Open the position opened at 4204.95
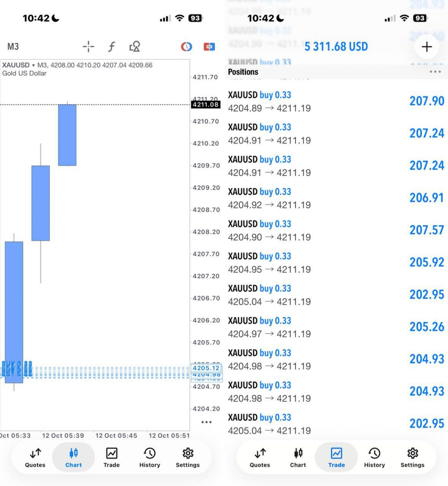The image size is (448, 486). point(336,262)
